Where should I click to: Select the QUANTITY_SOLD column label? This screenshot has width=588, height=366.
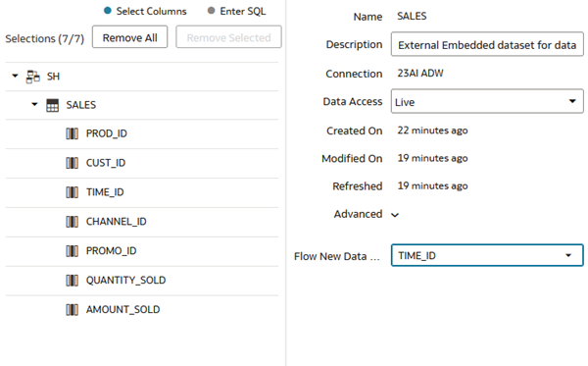pyautogui.click(x=126, y=280)
